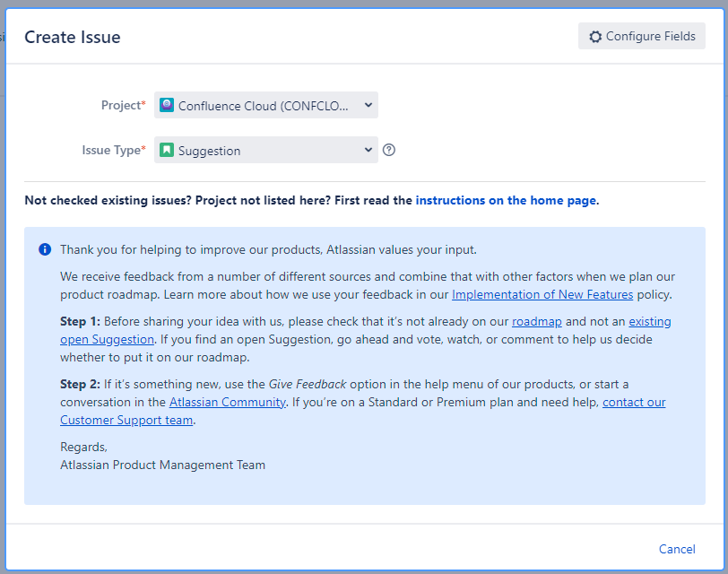Open the Configure Fields settings
Viewport: 728px width, 574px height.
pos(642,36)
